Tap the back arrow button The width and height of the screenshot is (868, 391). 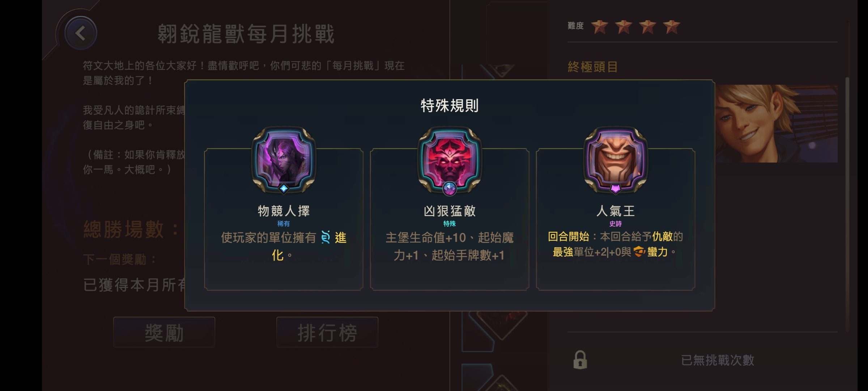coord(81,33)
